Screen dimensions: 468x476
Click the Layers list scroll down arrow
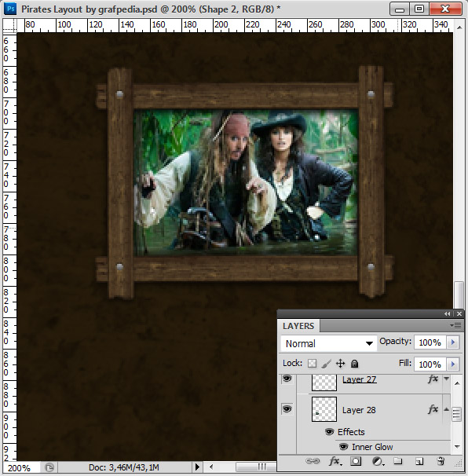pyautogui.click(x=457, y=447)
